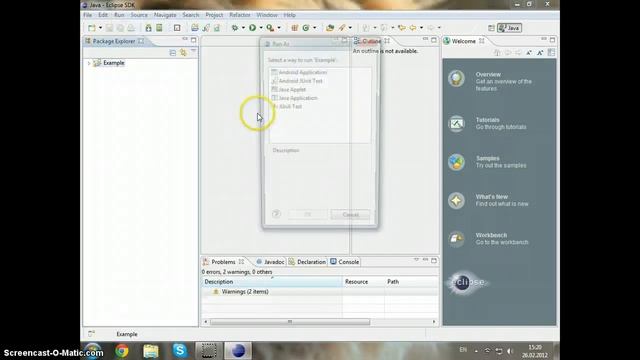Click the New Android Test Project icon
The height and width of the screenshot is (360, 640).
[x=206, y=28]
